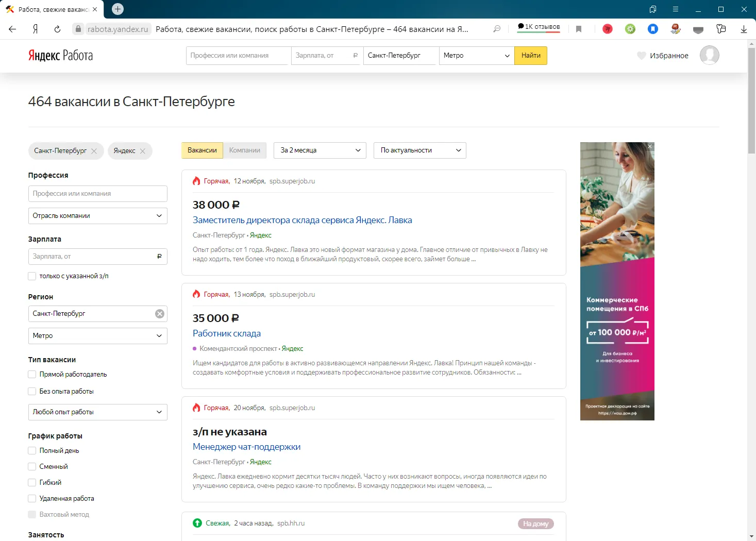This screenshot has height=541, width=756.
Task: Click the page vertical scrollbar thumb
Action: coord(751,100)
